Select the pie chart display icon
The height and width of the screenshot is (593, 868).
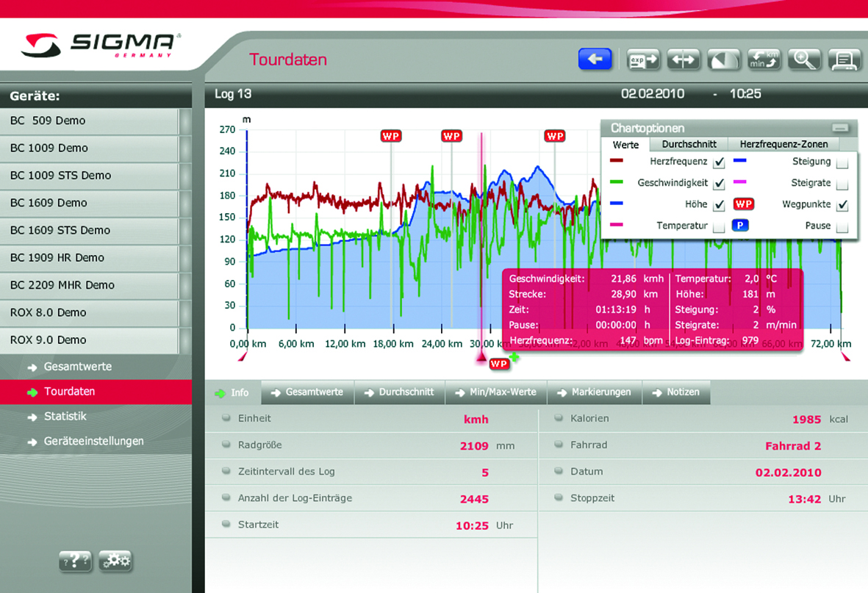pos(724,59)
